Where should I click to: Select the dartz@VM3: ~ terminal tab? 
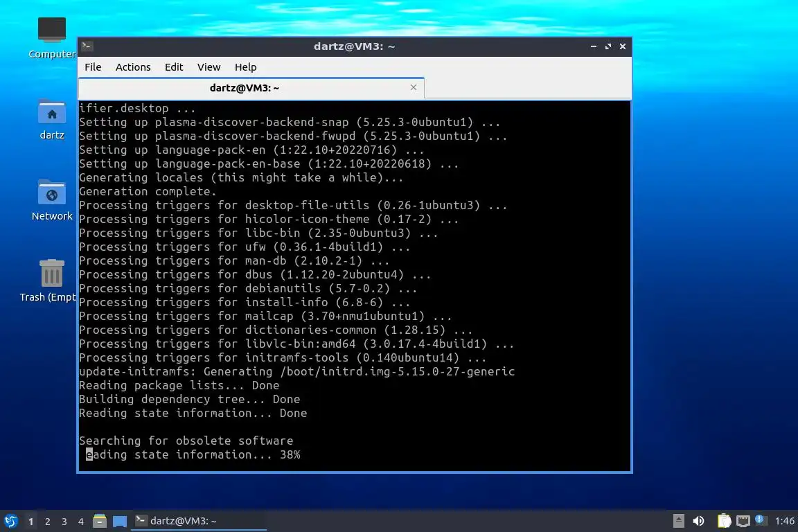pyautogui.click(x=251, y=88)
